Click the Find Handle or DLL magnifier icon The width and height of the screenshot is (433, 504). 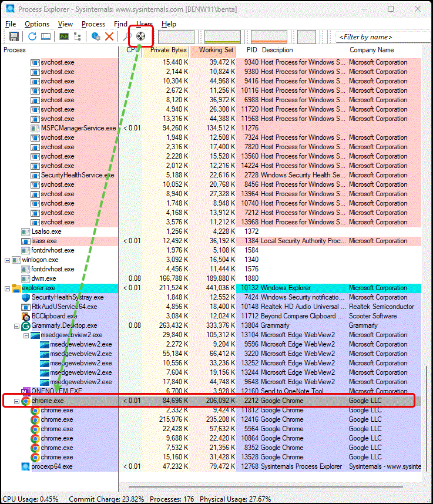point(127,36)
